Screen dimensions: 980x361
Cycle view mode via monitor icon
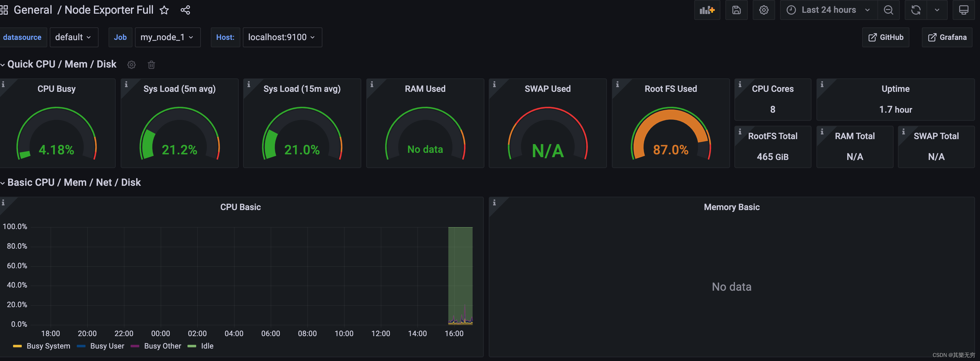tap(963, 10)
